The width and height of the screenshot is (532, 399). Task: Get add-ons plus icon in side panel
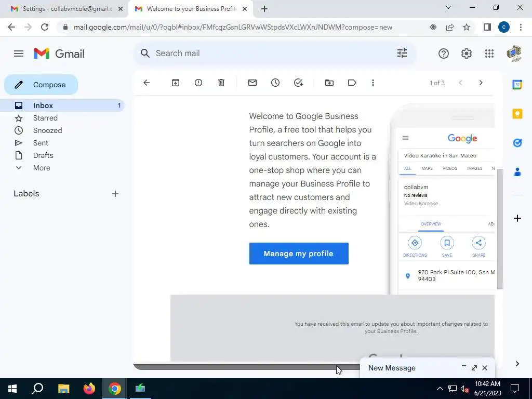pos(517,218)
